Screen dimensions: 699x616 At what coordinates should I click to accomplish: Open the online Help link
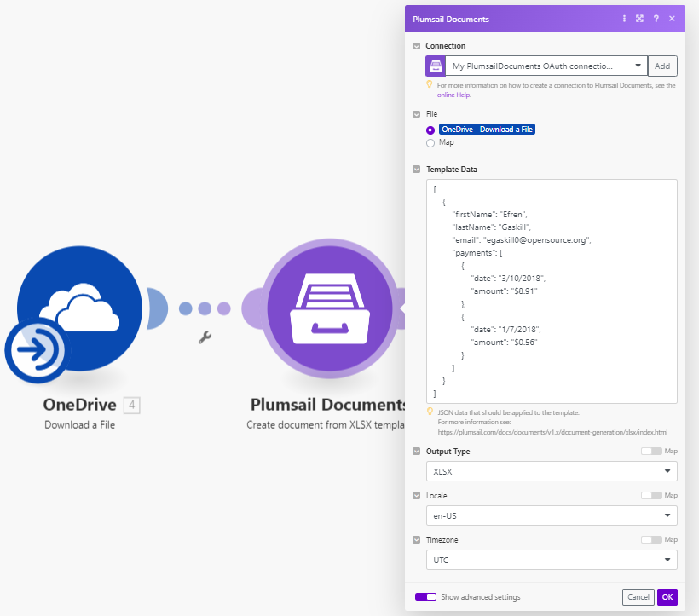453,95
